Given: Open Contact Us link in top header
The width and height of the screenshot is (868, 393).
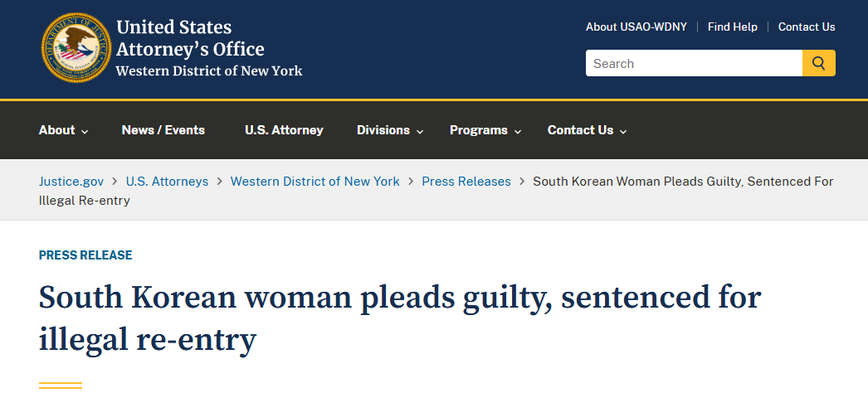Looking at the screenshot, I should 807,27.
